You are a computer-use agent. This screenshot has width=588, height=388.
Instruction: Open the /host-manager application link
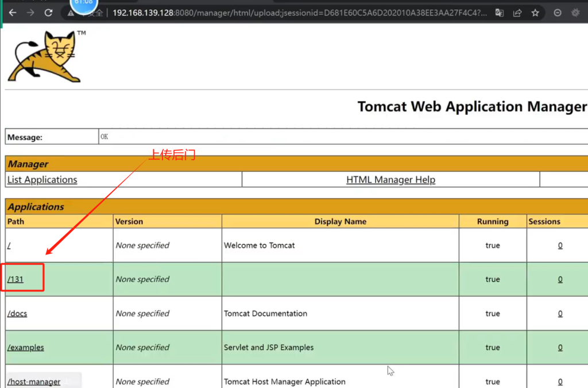point(34,382)
